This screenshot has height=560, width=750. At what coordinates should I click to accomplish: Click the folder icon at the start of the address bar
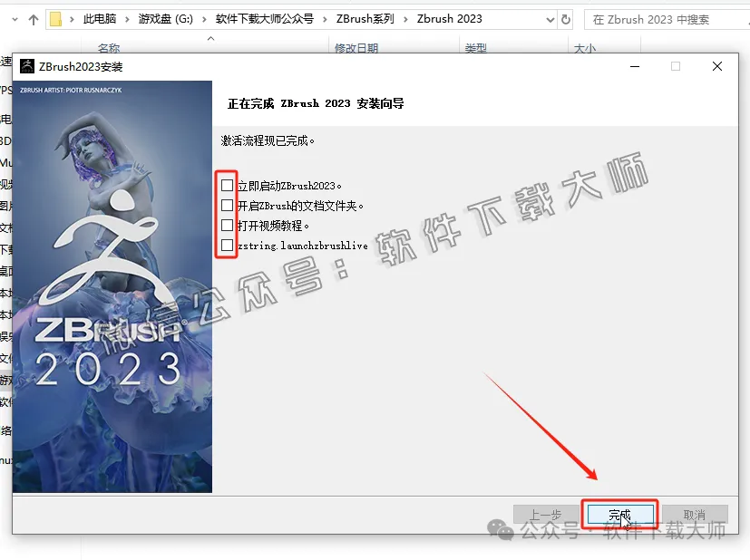pyautogui.click(x=56, y=18)
